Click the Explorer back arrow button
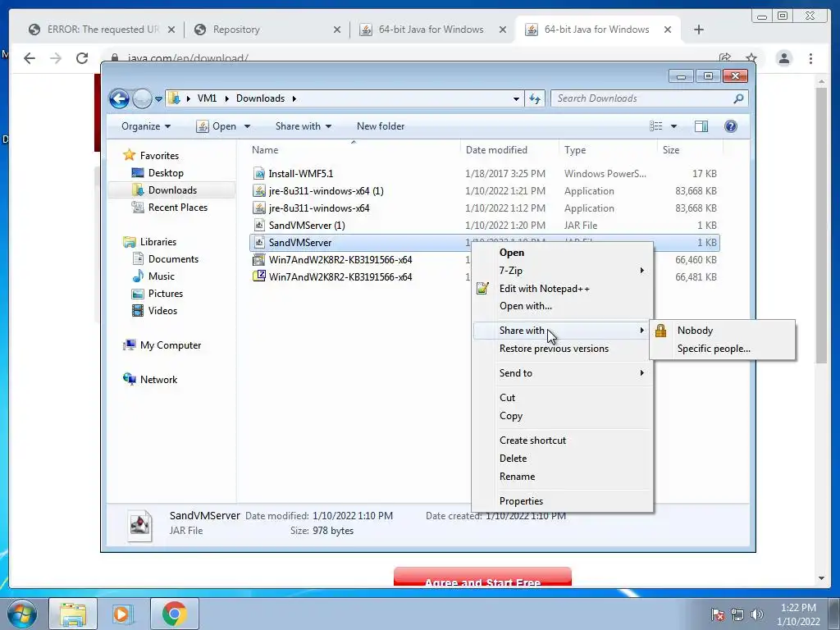 tap(119, 98)
